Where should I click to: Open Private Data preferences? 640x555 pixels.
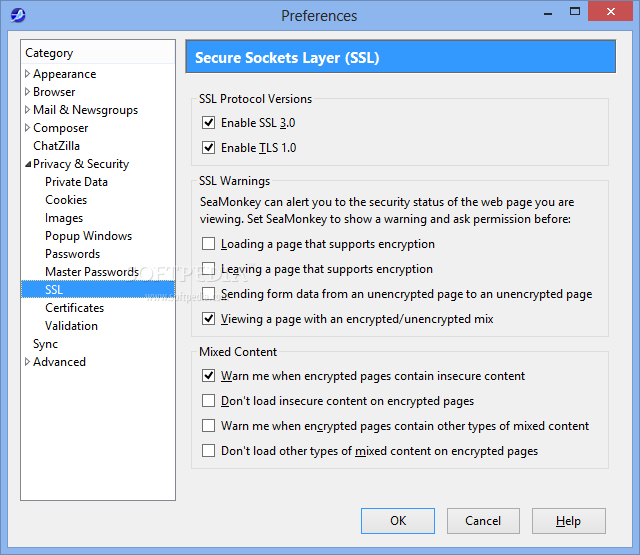[x=76, y=182]
